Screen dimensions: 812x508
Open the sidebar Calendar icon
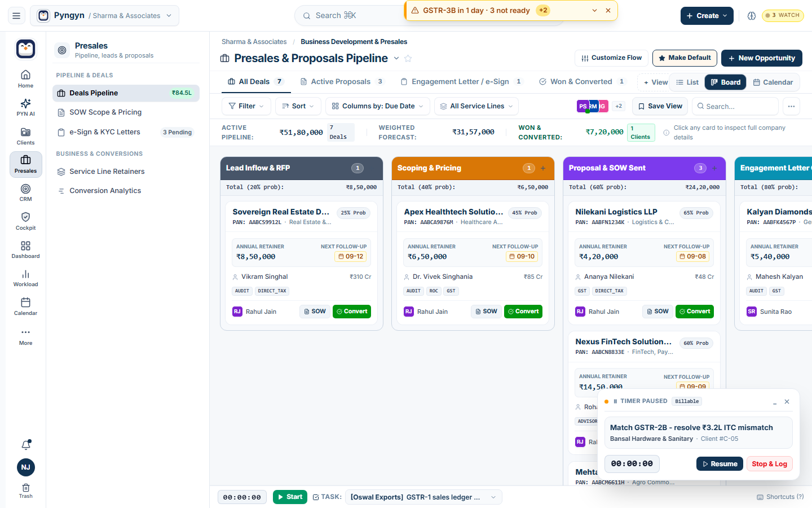tap(25, 306)
